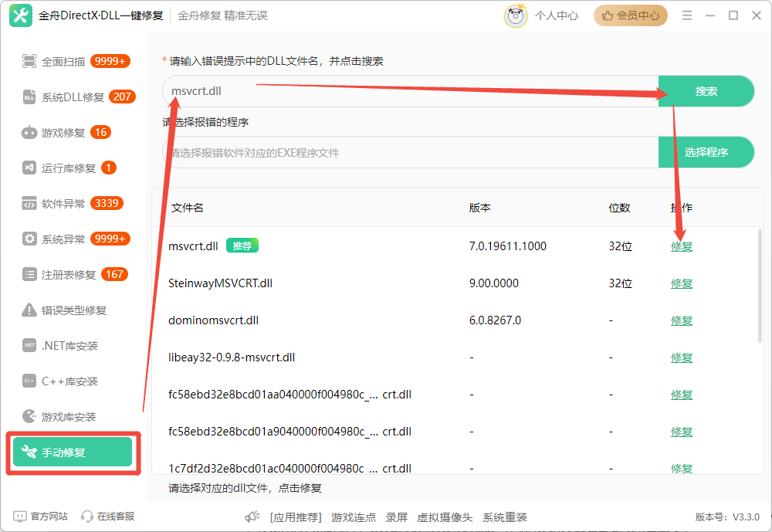Click 修复 link for fc58ebd32e8bcd01aa04 file
The width and height of the screenshot is (772, 532).
[682, 395]
